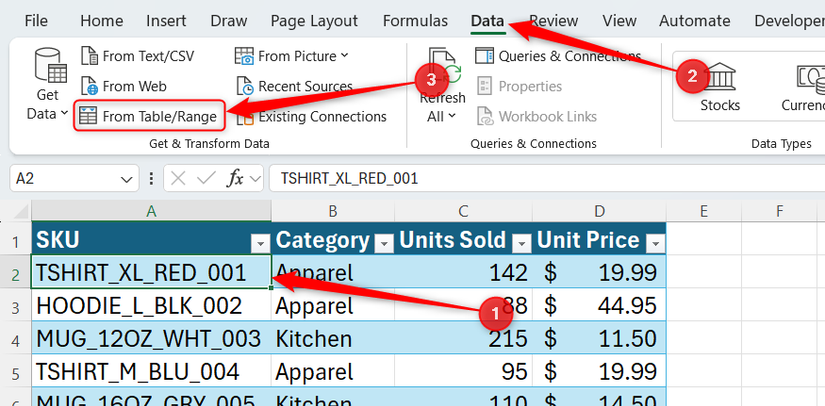This screenshot has width=825, height=406.
Task: Switch to the Formulas tab
Action: (x=415, y=21)
